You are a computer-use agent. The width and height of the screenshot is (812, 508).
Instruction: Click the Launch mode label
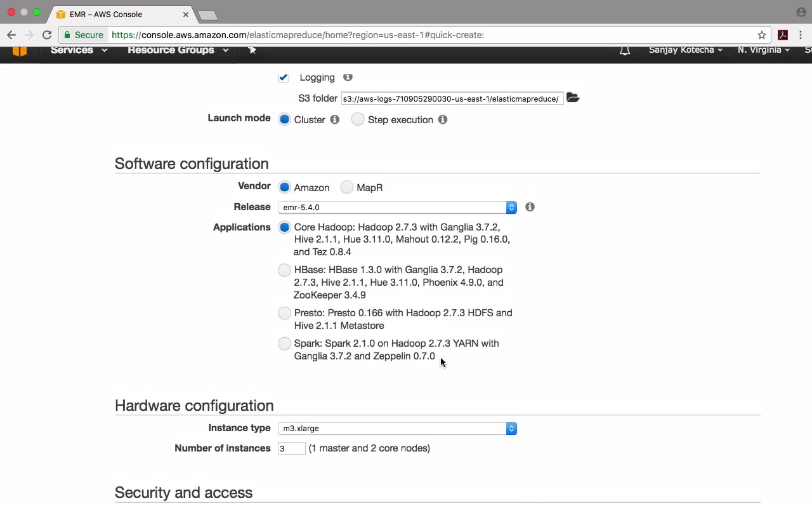tap(239, 118)
